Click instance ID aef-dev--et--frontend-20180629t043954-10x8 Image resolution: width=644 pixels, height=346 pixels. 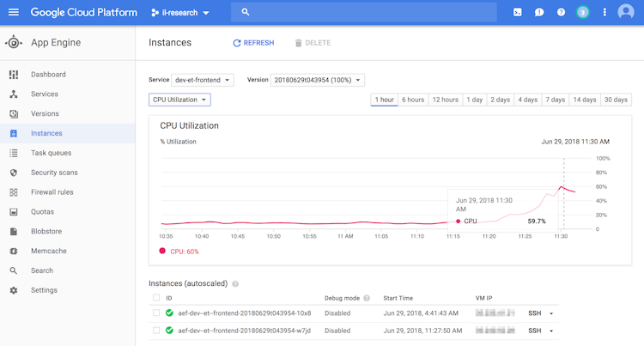[x=245, y=313]
